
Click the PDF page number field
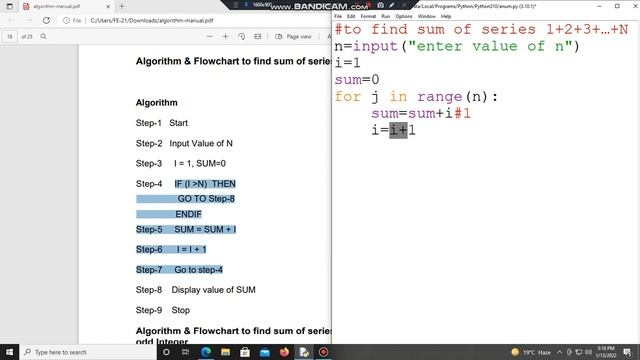click(9, 37)
